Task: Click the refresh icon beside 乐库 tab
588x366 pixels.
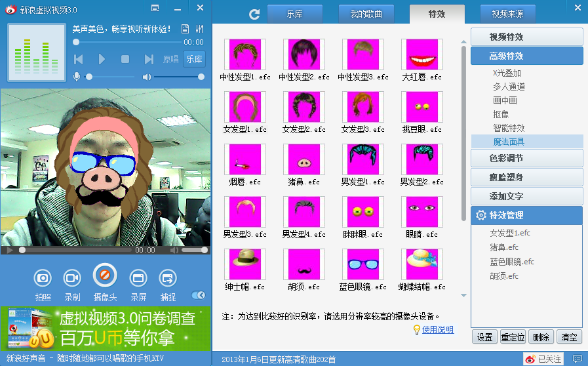Action: (x=255, y=14)
